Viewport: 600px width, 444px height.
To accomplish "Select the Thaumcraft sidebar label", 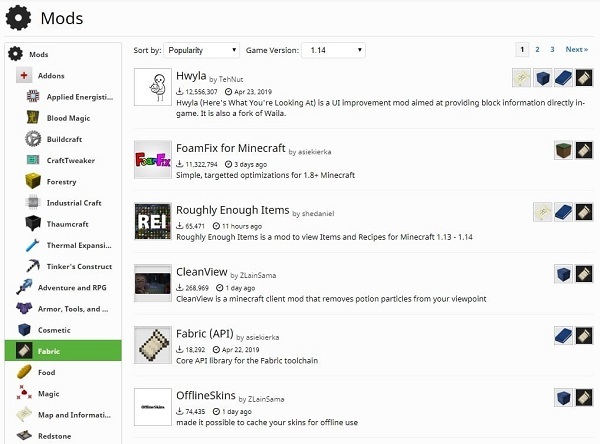I will [67, 224].
